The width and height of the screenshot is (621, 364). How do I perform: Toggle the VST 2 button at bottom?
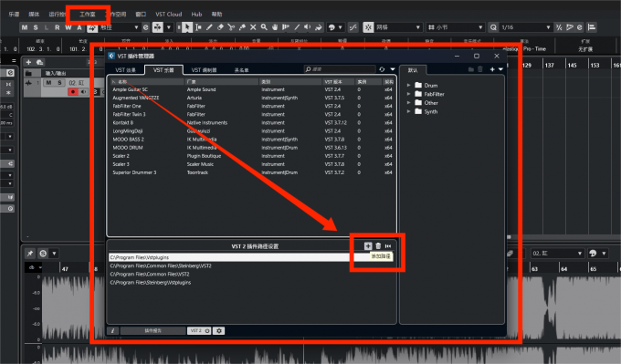click(199, 331)
